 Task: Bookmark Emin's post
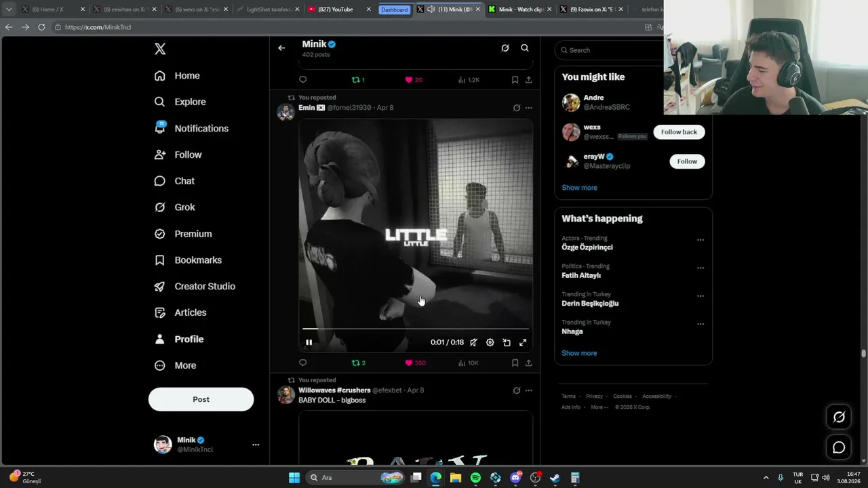[x=515, y=363]
